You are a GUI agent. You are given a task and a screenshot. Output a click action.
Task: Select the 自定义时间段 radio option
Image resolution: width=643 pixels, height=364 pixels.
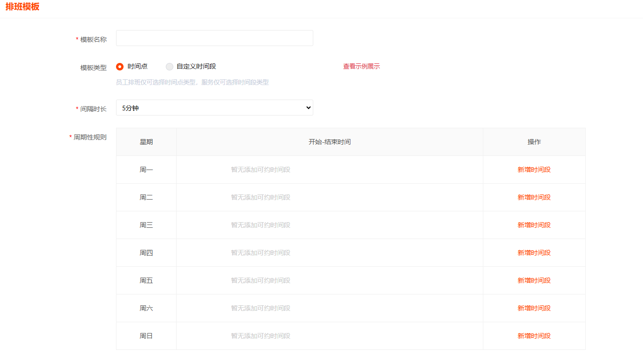point(170,67)
